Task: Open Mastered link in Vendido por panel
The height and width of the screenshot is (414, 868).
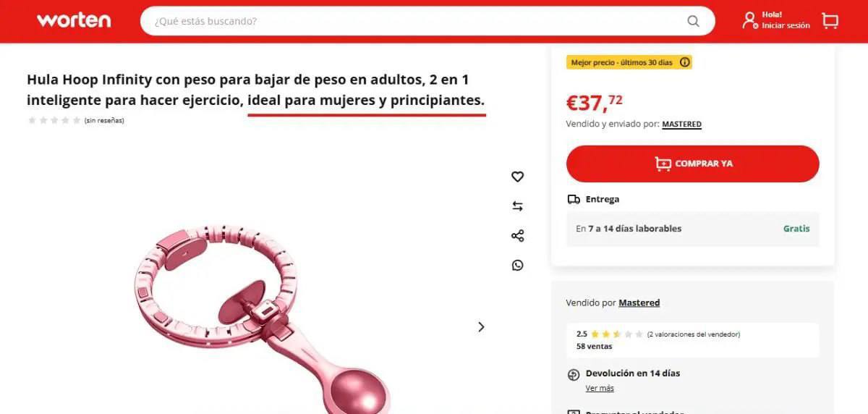Action: point(639,303)
